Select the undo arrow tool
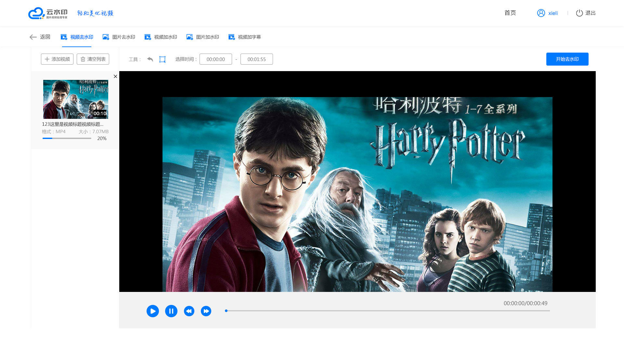This screenshot has width=624, height=364. [150, 59]
